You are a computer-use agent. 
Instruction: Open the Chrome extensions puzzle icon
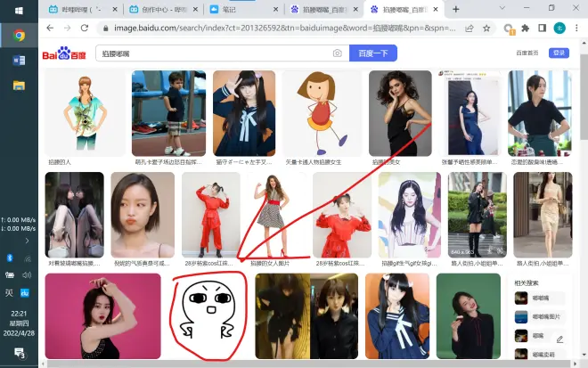pos(525,28)
